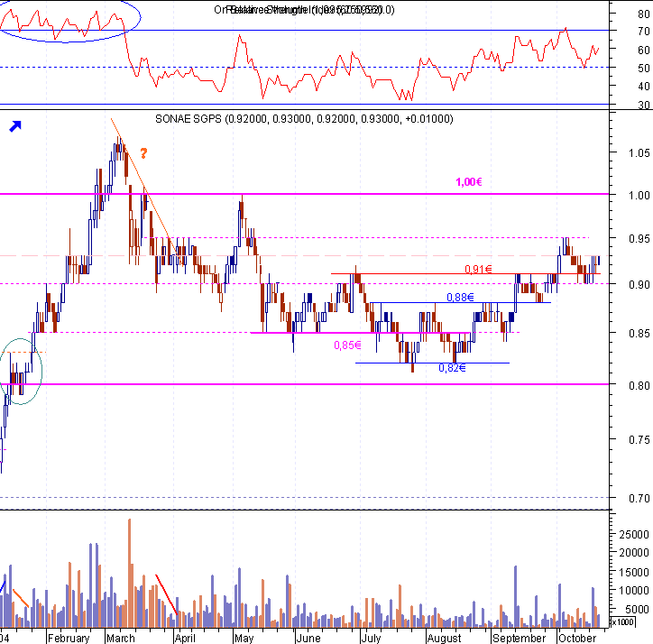Screen dimensions: 653x644
Task: Select the orange question mark annotation
Action: 143,153
